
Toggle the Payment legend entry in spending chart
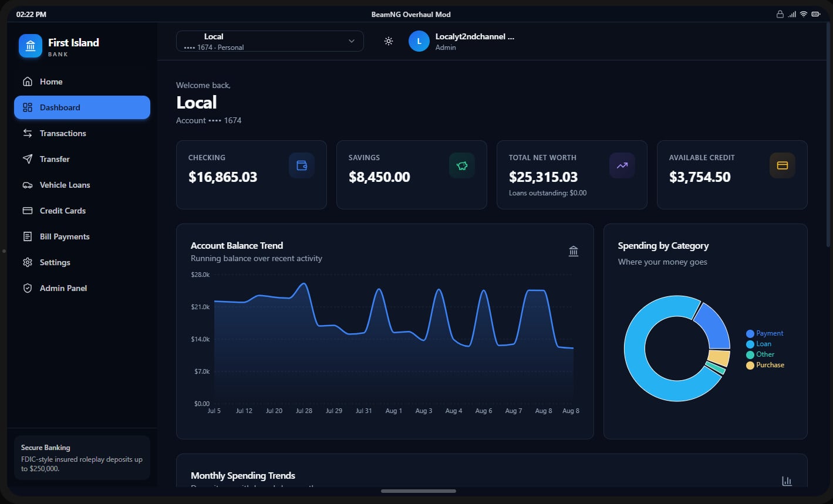point(765,333)
